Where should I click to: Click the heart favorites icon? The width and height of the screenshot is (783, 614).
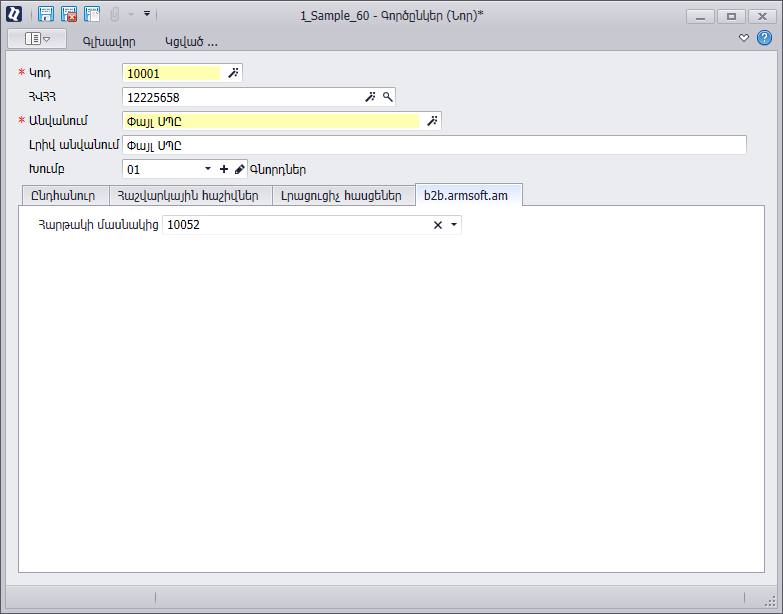click(744, 38)
